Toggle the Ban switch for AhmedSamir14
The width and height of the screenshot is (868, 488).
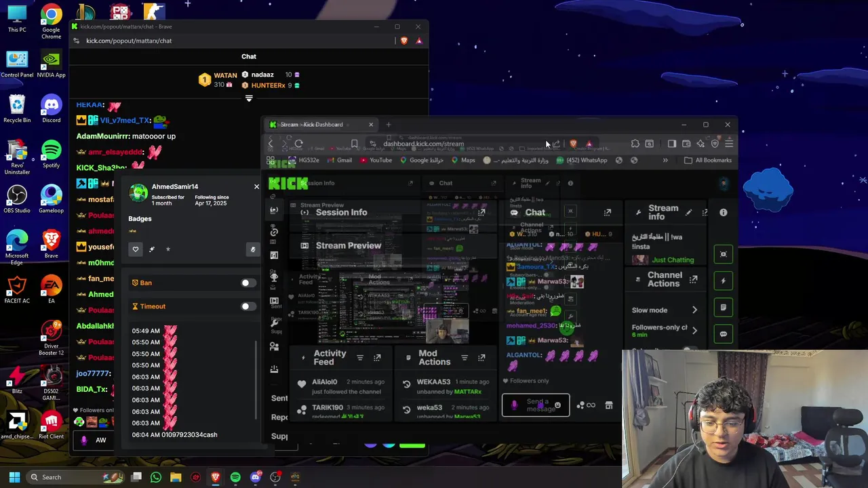[x=248, y=283]
